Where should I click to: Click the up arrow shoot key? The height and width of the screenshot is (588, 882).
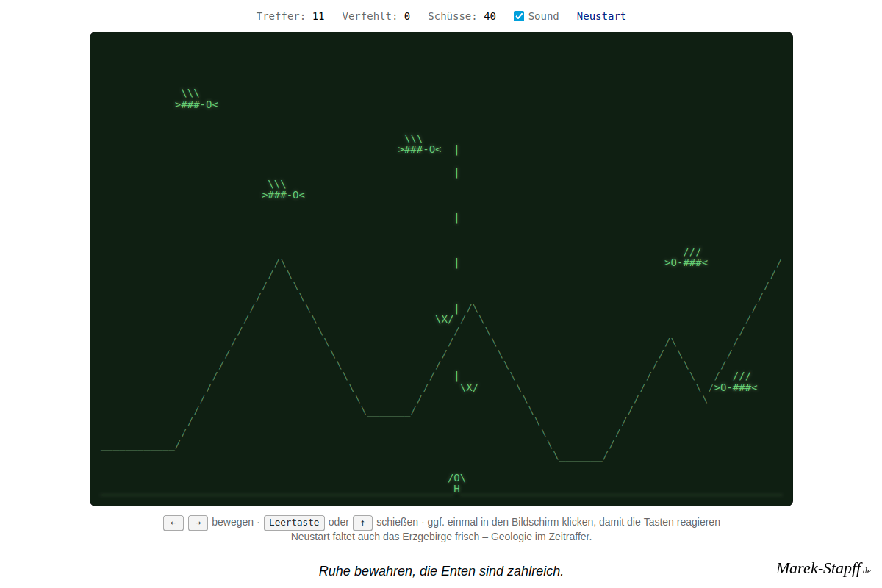(362, 523)
